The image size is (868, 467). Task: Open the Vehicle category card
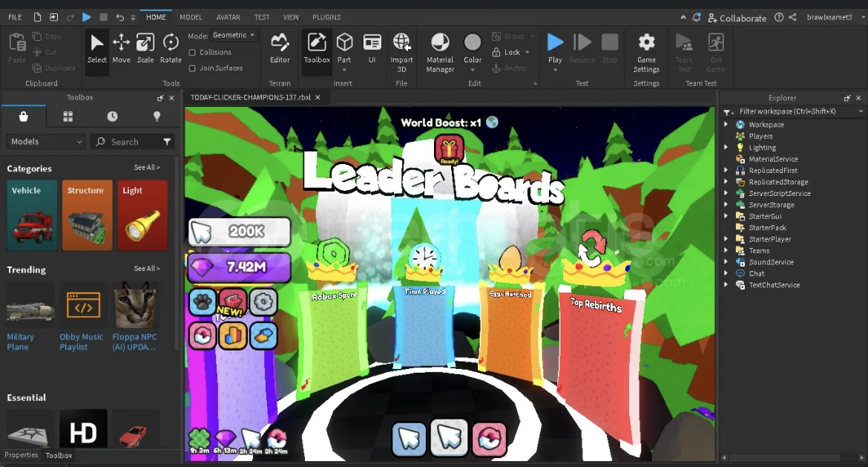point(32,215)
